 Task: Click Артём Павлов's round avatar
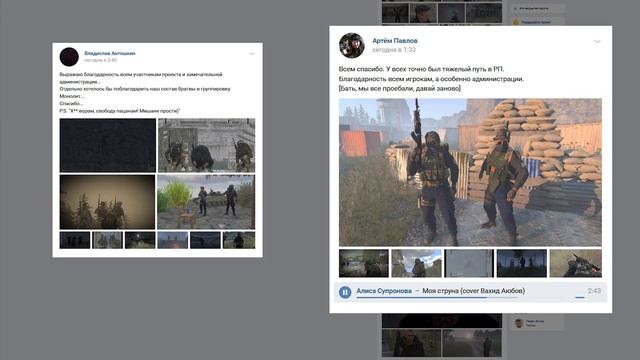click(x=351, y=45)
